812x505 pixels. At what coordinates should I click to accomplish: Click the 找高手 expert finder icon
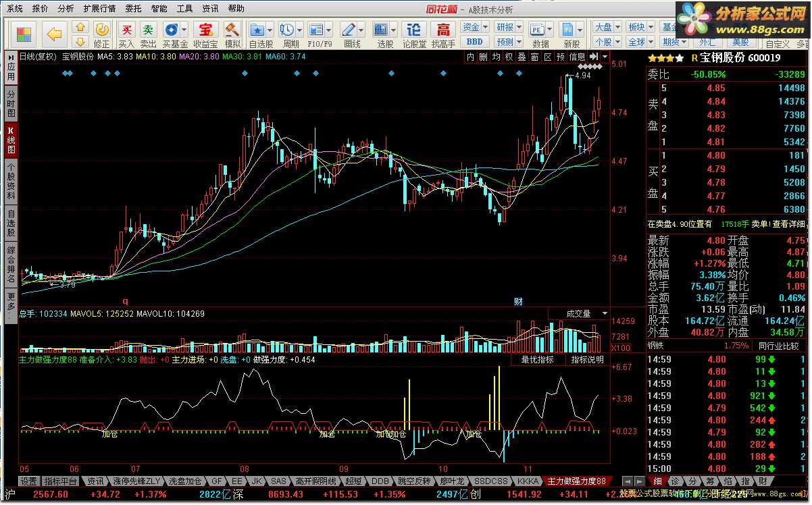coord(443,34)
